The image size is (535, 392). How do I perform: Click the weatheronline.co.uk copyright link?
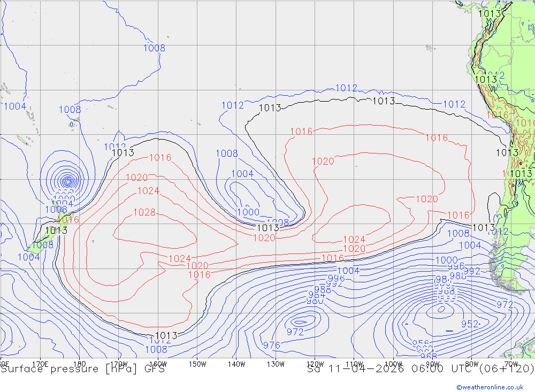pyautogui.click(x=490, y=387)
